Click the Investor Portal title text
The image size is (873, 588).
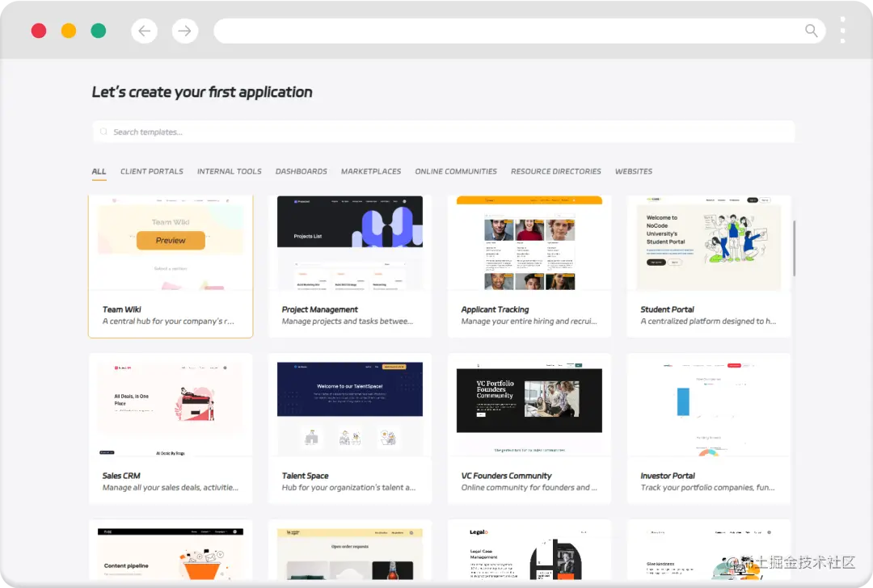coord(668,476)
